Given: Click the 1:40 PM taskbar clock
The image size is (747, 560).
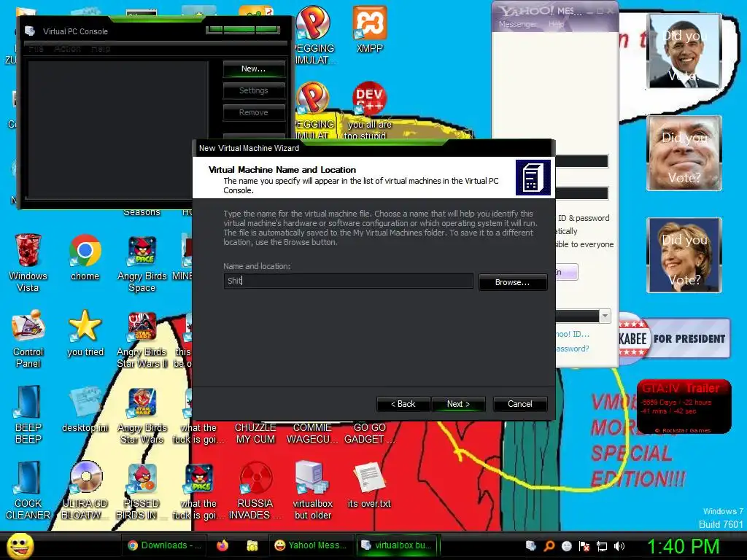Looking at the screenshot, I should point(683,546).
